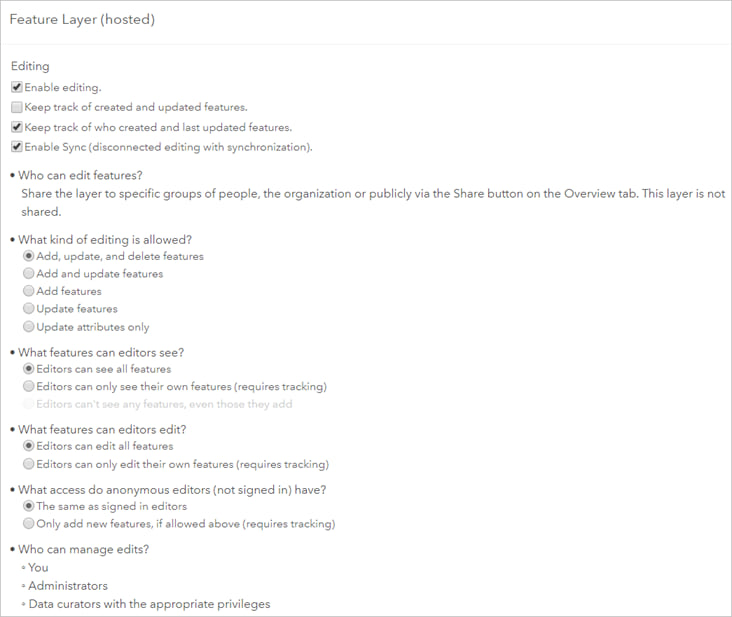Uncheck the Enable editing checkbox
Image resolution: width=732 pixels, height=617 pixels.
click(x=17, y=88)
